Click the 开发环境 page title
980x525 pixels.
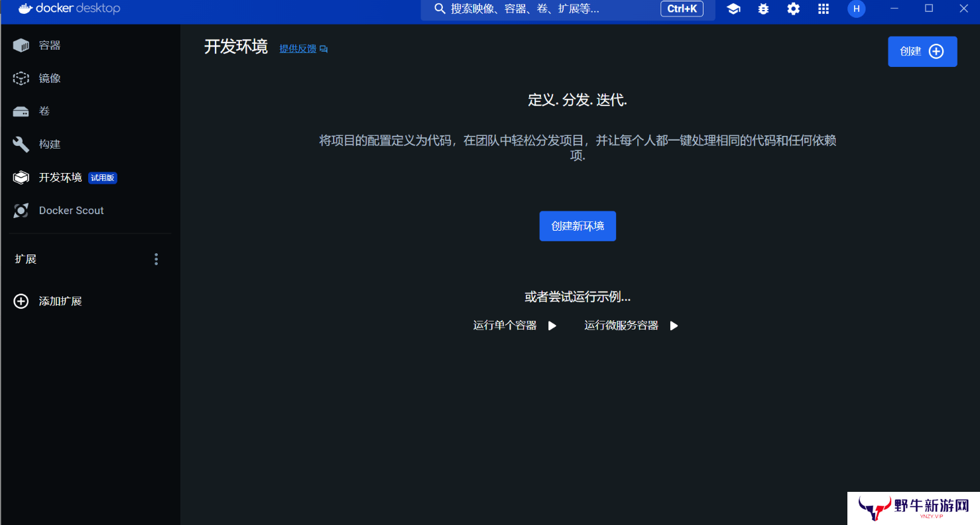[x=236, y=47]
